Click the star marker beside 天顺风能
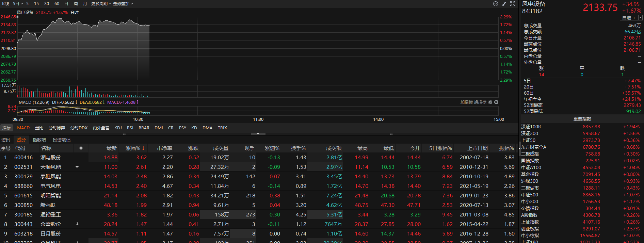The image size is (644, 243). (x=77, y=167)
